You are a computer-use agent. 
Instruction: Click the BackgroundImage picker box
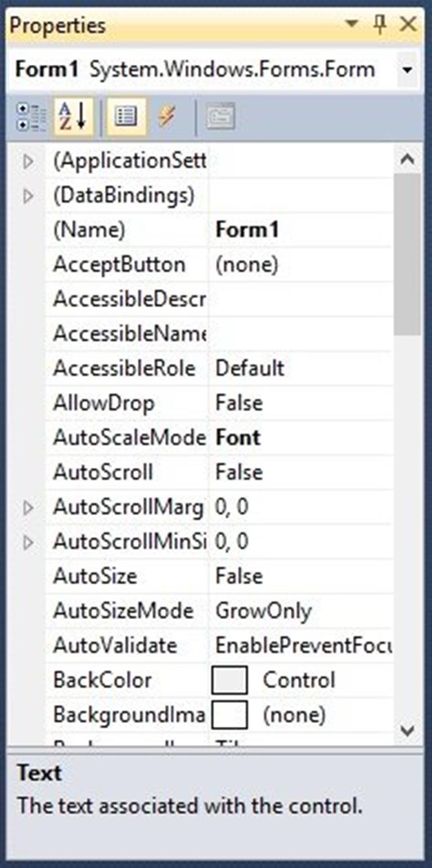(231, 715)
